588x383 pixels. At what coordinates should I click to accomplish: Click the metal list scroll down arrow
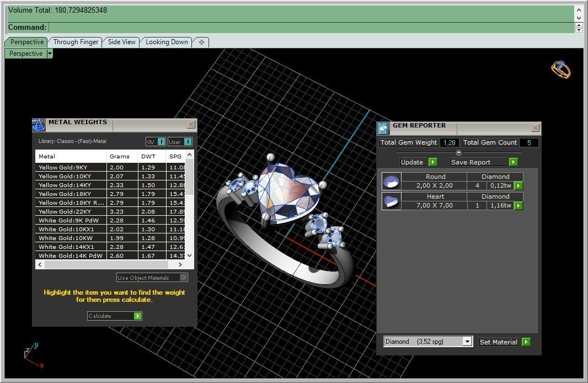pos(190,256)
